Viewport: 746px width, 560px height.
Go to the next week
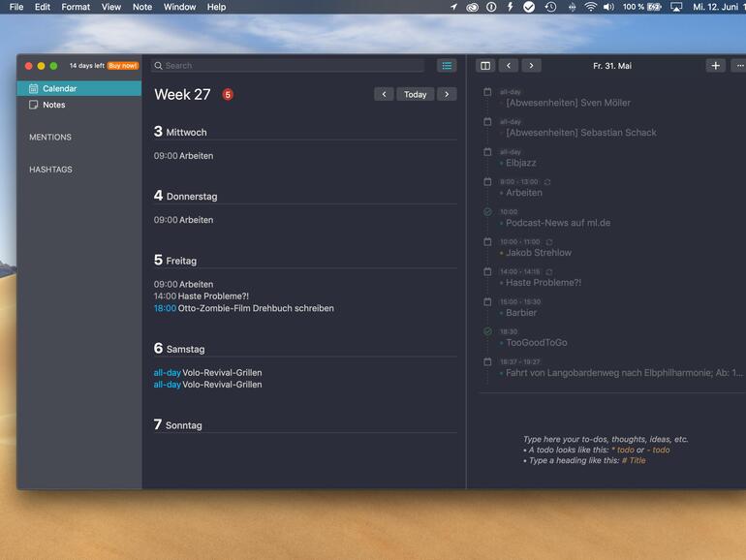447,94
